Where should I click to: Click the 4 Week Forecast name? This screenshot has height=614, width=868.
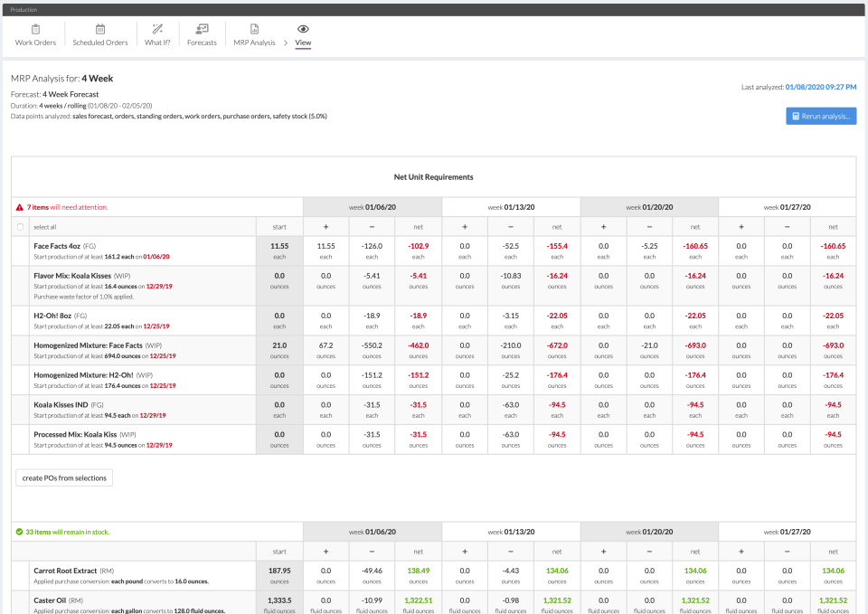pyautogui.click(x=71, y=95)
